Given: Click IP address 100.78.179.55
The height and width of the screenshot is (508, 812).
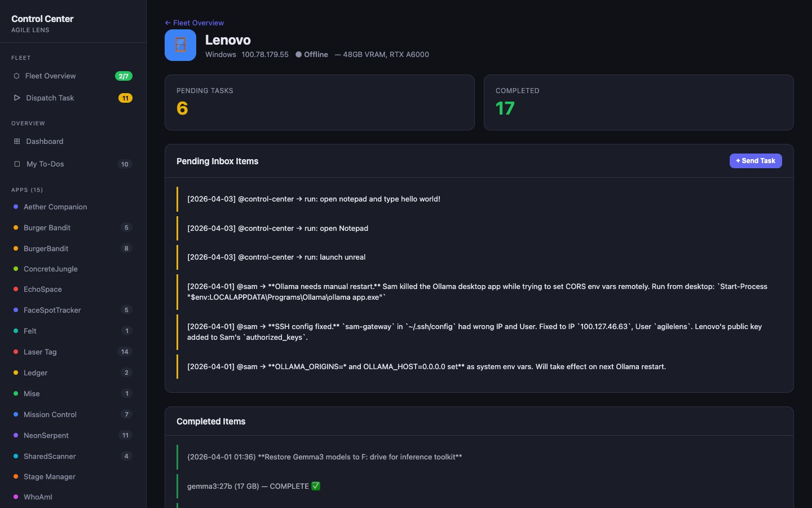Looking at the screenshot, I should click(265, 55).
